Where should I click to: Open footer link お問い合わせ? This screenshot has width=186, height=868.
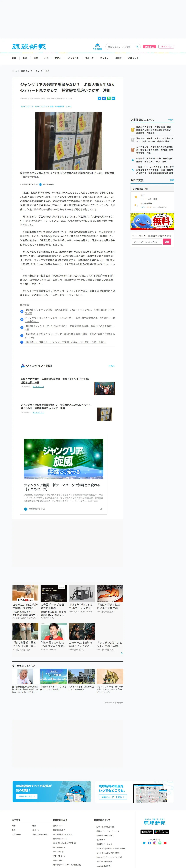point(58,860)
